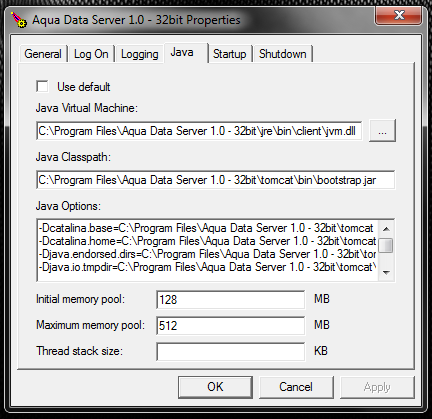This screenshot has height=419, width=432.
Task: Click the Java Options scrollbar thumb
Action: click(x=386, y=246)
